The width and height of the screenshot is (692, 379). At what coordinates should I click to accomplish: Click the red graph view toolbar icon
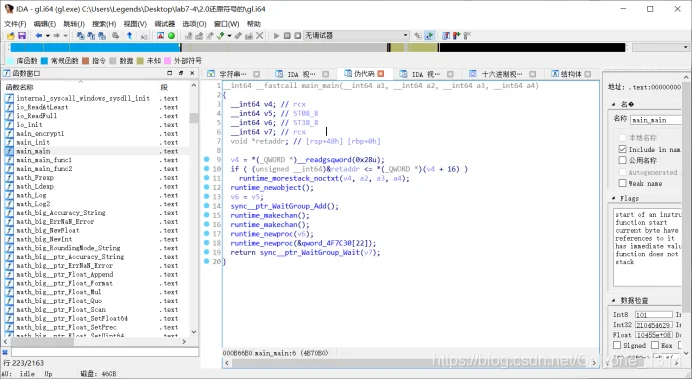pyautogui.click(x=161, y=36)
